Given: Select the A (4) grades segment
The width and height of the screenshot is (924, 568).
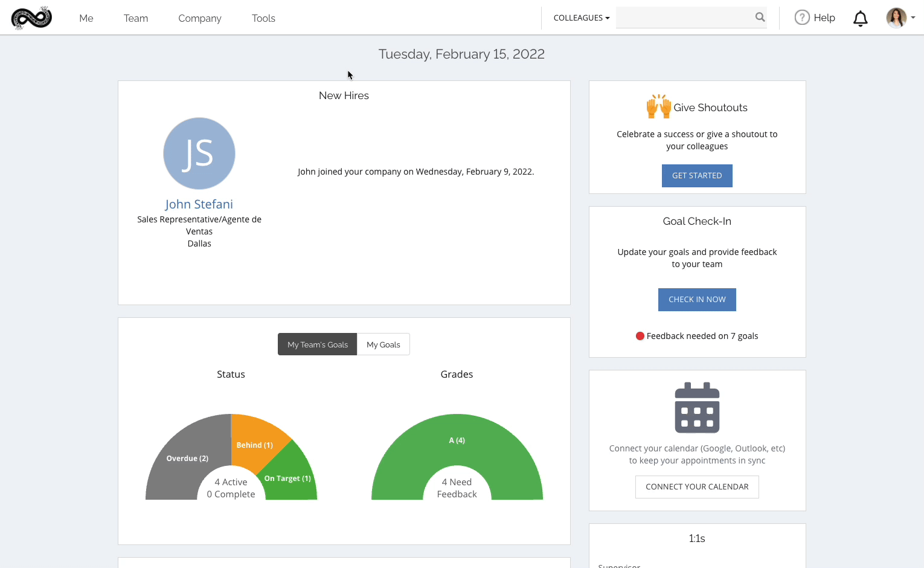Looking at the screenshot, I should 457,440.
